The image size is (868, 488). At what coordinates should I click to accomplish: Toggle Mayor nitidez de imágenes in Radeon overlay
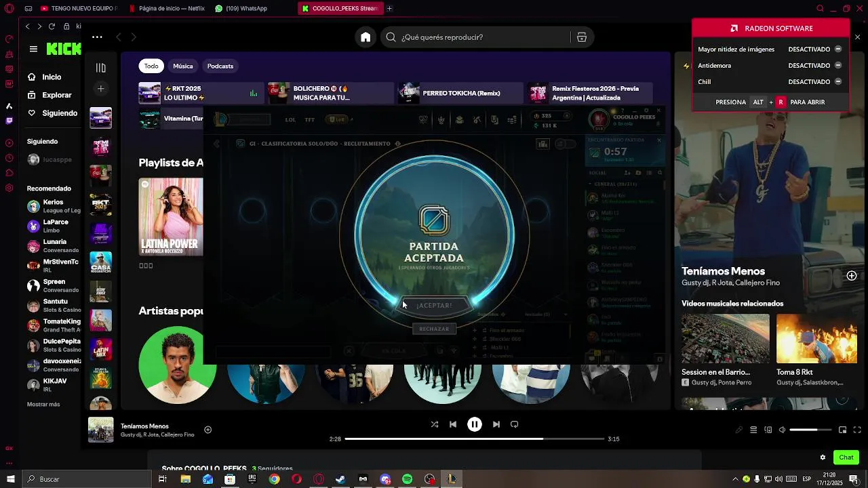838,49
